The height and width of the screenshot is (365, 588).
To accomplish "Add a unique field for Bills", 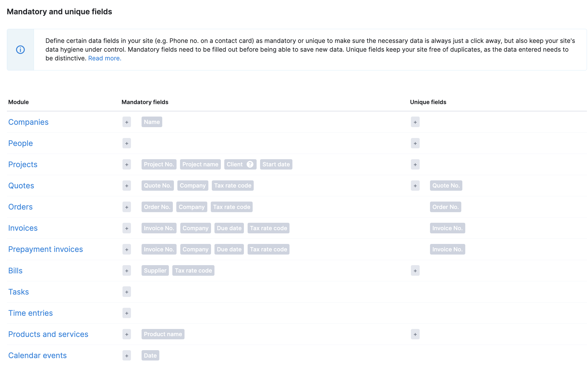I will pos(415,271).
